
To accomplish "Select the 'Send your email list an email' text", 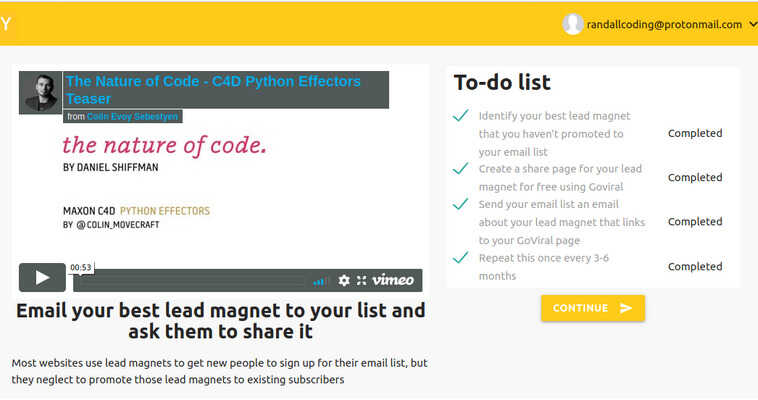I will pyautogui.click(x=562, y=222).
